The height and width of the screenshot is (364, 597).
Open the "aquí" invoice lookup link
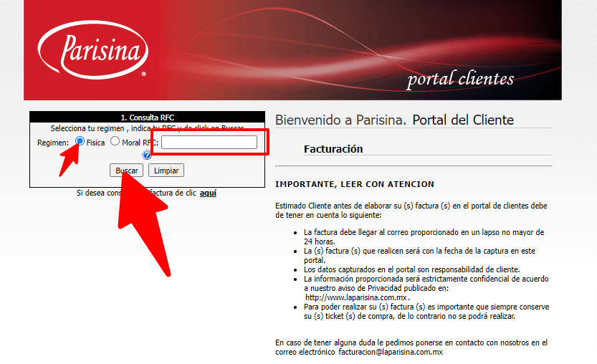208,193
